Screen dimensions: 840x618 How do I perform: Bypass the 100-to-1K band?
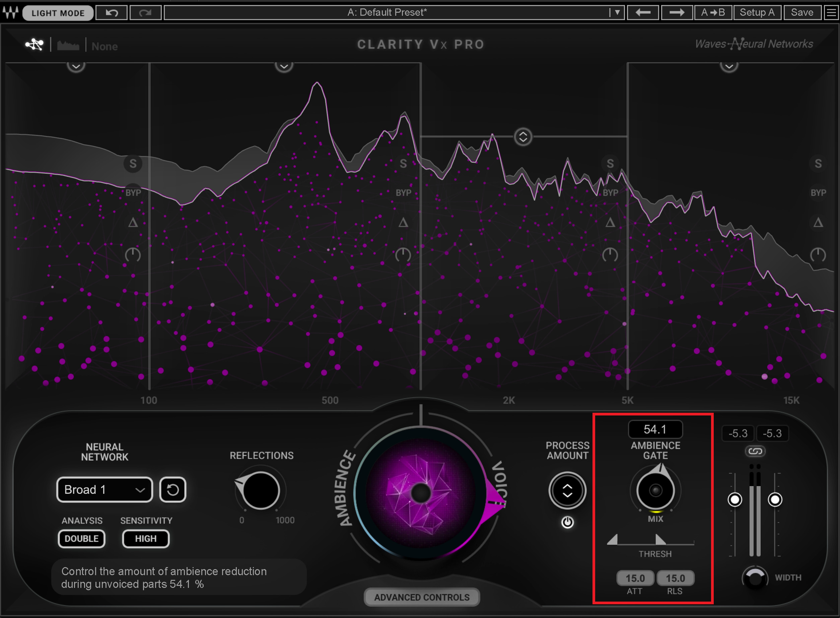pos(403,192)
